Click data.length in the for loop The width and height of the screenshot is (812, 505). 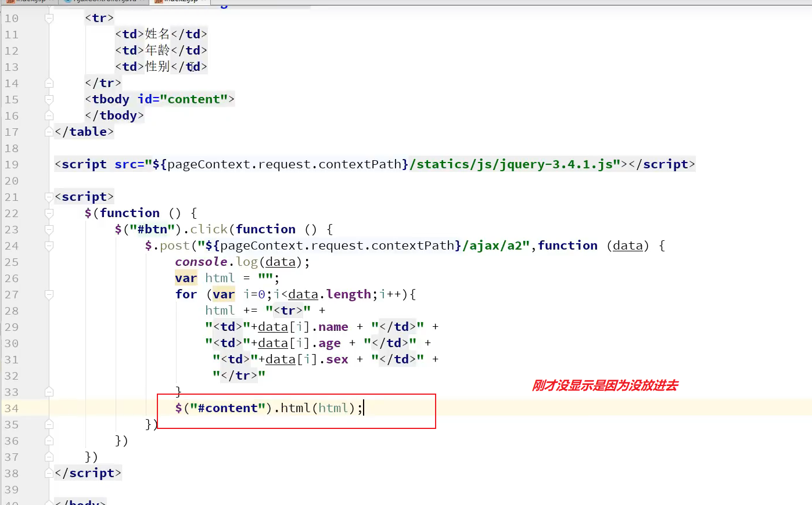click(329, 294)
